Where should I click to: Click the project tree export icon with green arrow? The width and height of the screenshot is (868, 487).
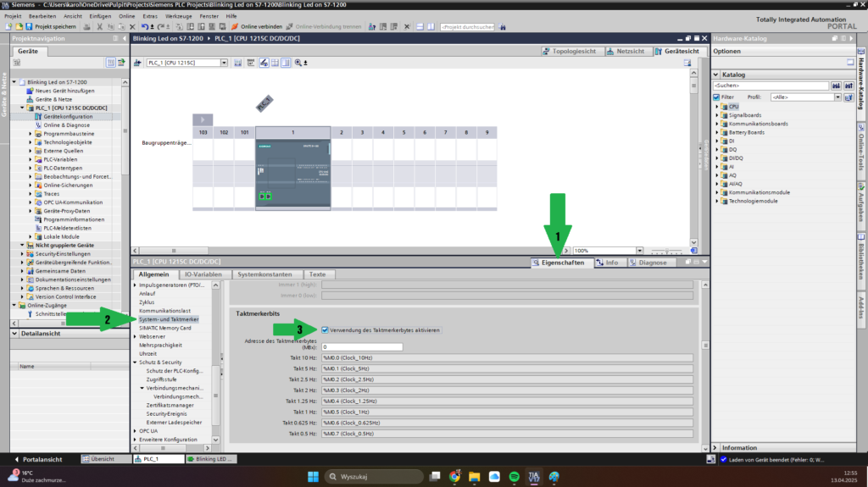121,63
